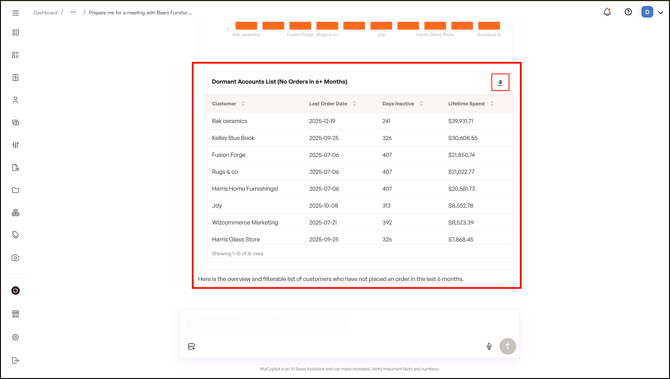
Task: Click the attachment icon in the message box
Action: click(x=191, y=346)
